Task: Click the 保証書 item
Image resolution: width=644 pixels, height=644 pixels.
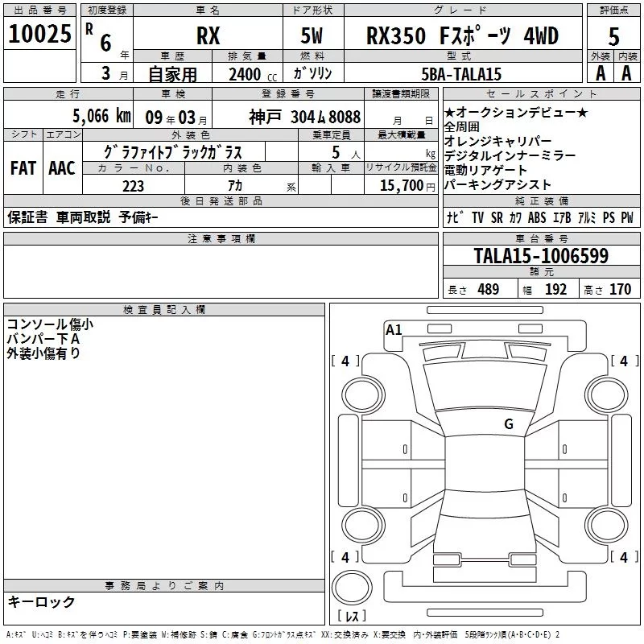Action: click(x=27, y=217)
